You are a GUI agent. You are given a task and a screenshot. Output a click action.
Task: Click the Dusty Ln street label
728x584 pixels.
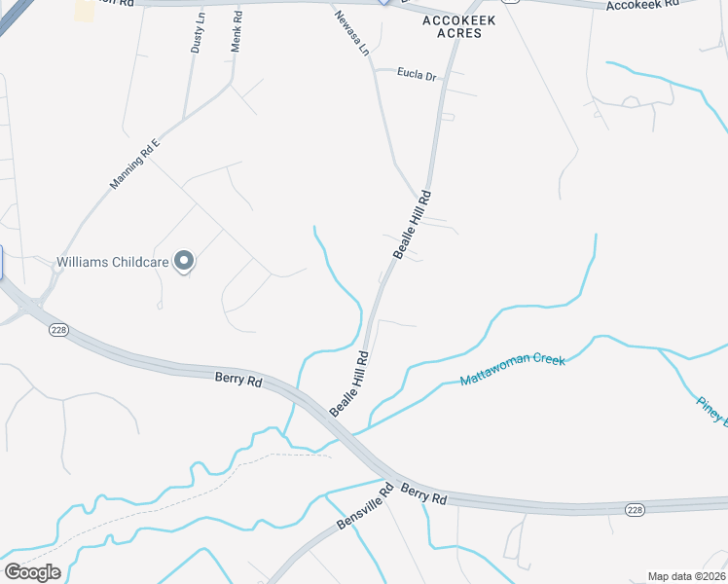tap(198, 32)
